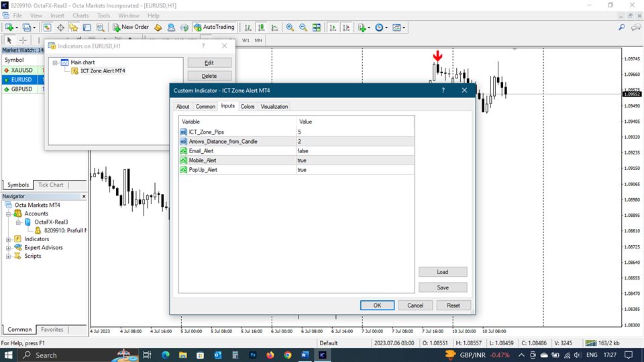Open the Periodicity clock icon dropdown

click(381, 28)
